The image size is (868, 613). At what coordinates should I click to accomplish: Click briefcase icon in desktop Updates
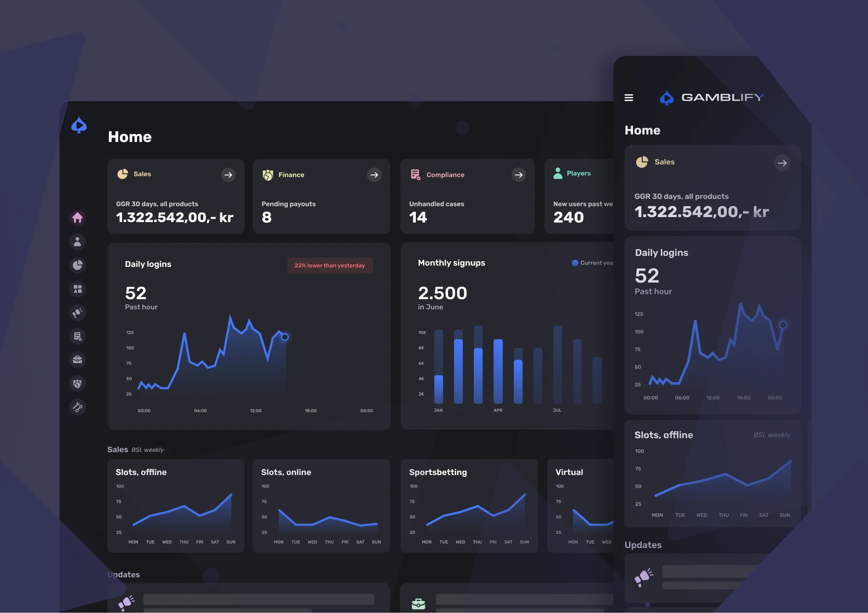click(418, 603)
